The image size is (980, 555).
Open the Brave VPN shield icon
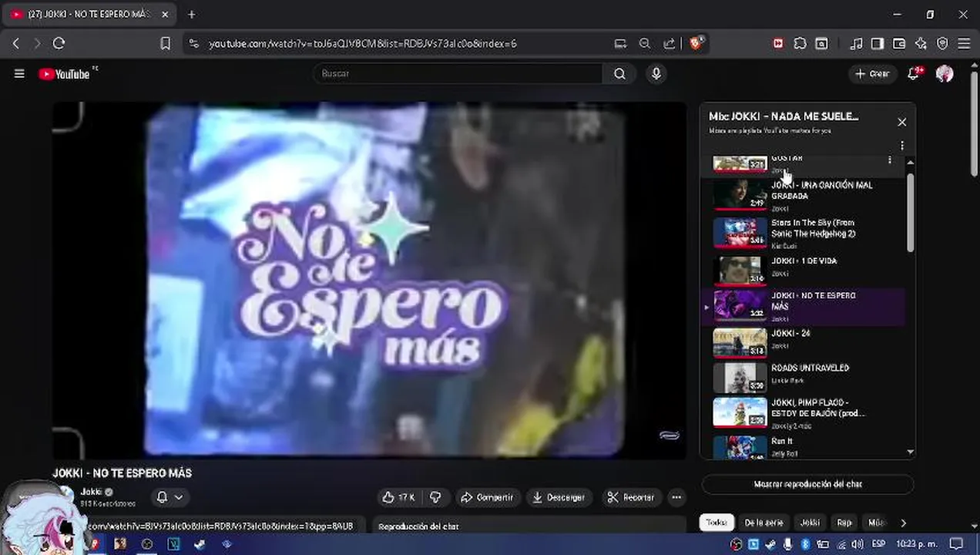click(942, 44)
